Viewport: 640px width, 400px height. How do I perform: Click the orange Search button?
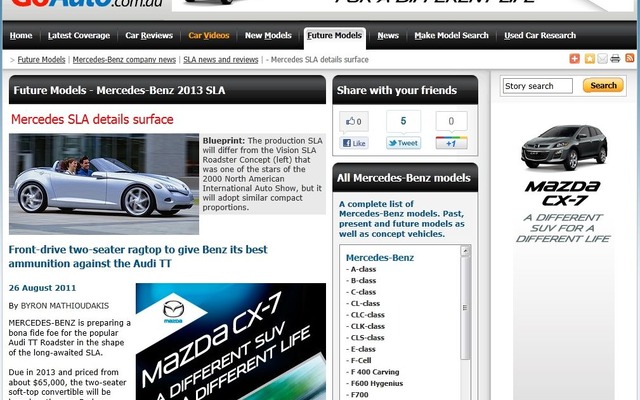[603, 86]
